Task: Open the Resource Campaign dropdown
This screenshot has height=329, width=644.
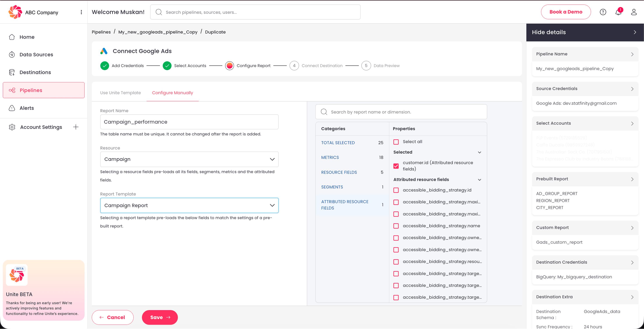Action: [189, 159]
